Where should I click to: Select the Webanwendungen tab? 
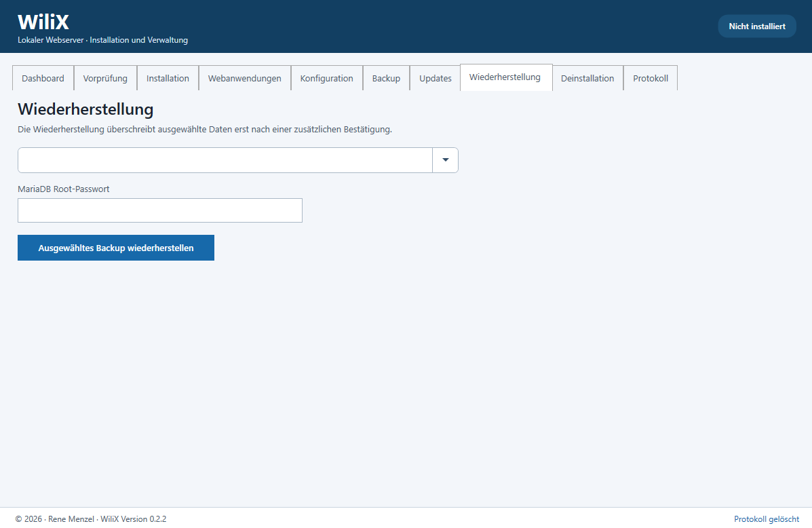coord(244,78)
